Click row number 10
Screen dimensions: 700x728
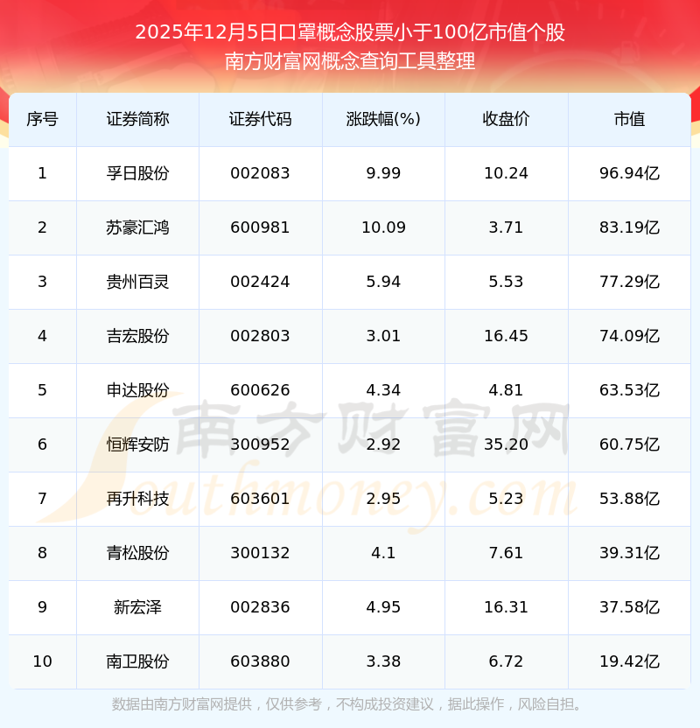coord(42,661)
